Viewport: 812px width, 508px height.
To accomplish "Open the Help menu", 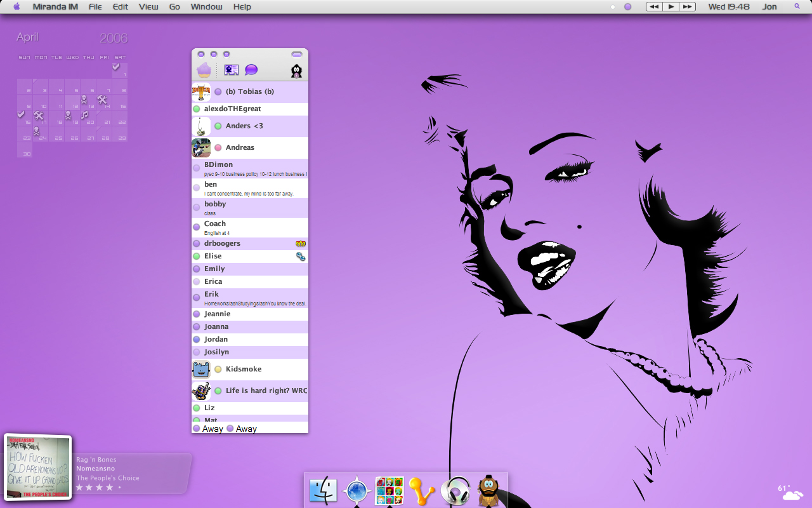I will (x=242, y=6).
